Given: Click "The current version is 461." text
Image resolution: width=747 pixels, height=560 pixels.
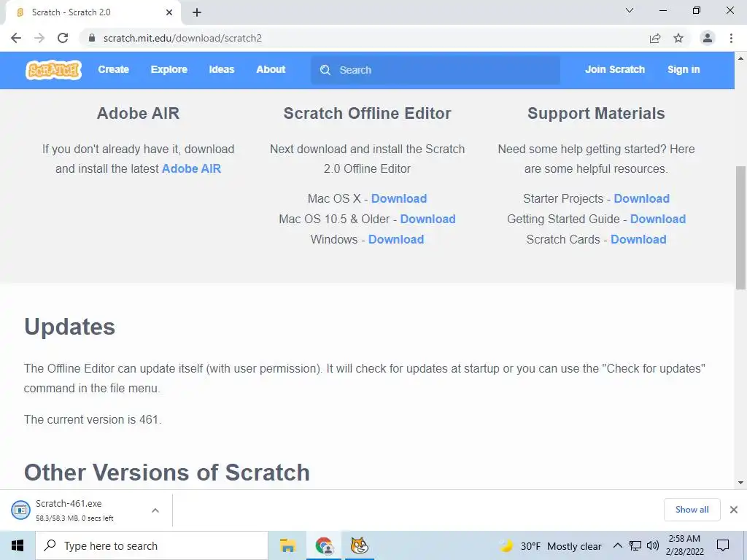Looking at the screenshot, I should pos(93,419).
